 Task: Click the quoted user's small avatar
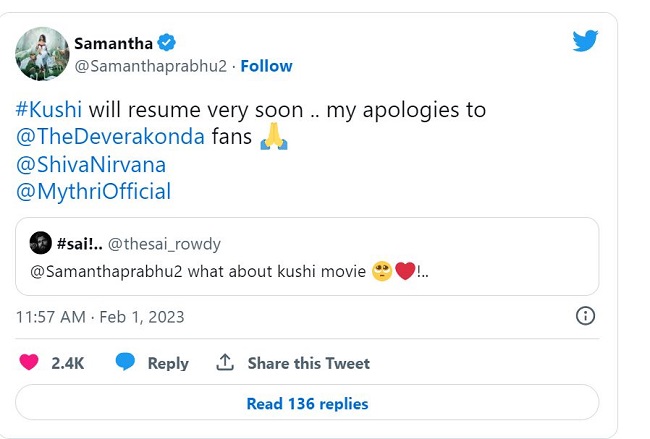40,242
